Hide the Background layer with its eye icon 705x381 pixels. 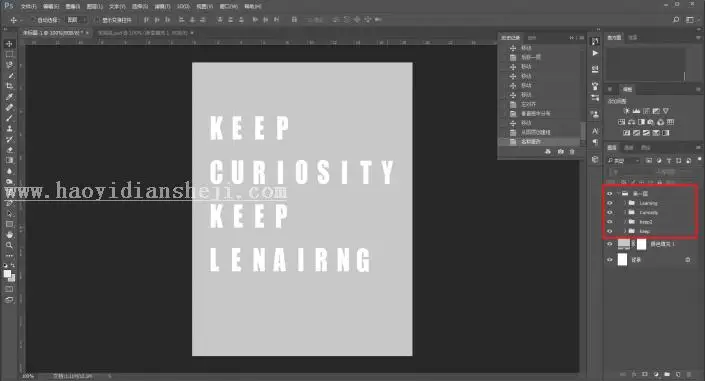[x=610, y=260]
